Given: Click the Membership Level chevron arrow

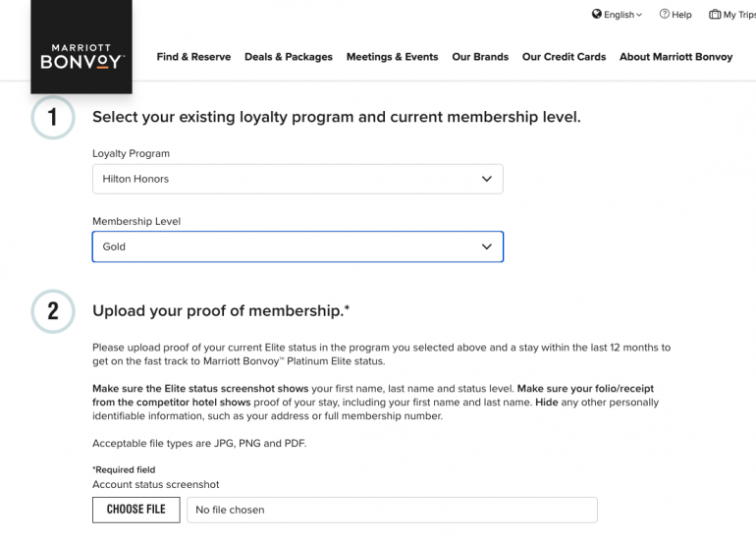Looking at the screenshot, I should click(486, 246).
